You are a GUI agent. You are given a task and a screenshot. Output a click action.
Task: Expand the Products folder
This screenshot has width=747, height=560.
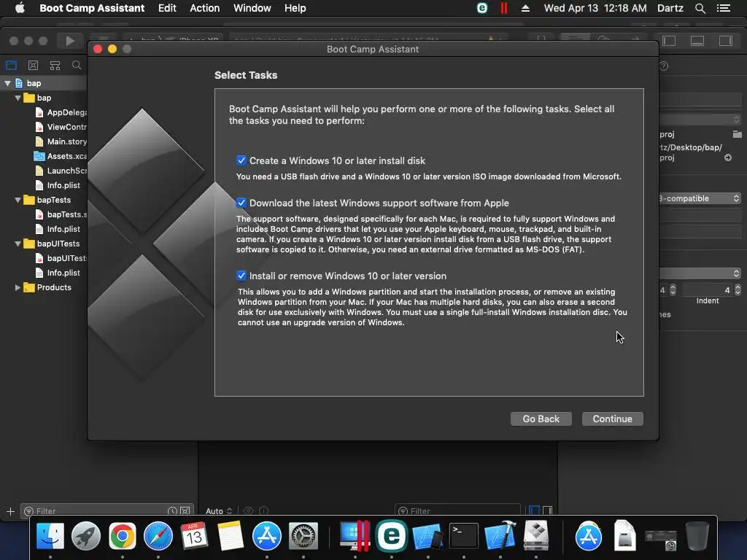point(18,287)
